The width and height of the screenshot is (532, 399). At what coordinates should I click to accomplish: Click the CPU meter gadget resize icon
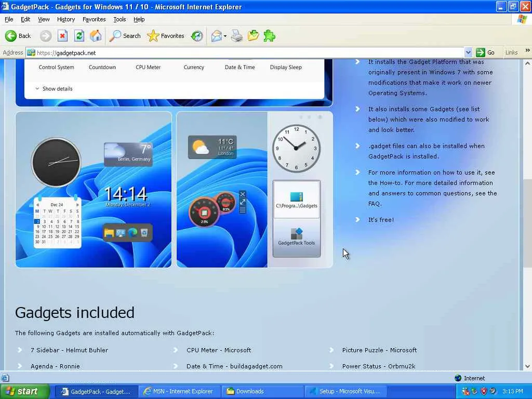(242, 202)
